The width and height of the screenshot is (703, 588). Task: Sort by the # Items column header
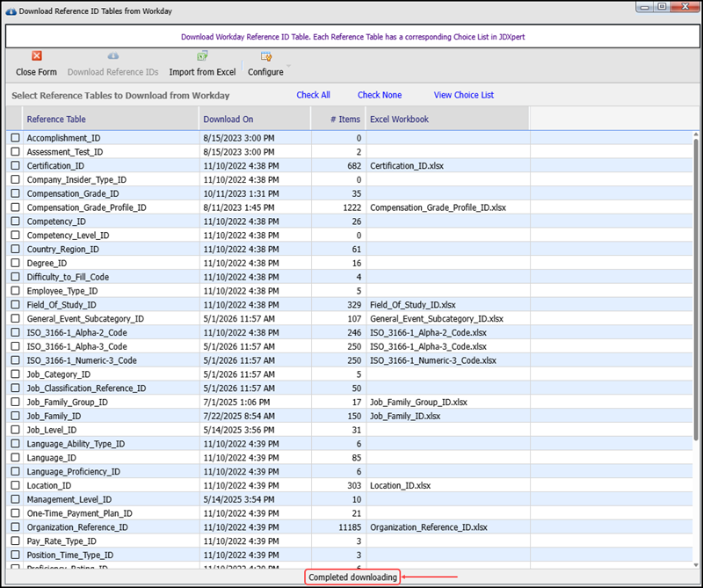pyautogui.click(x=338, y=120)
